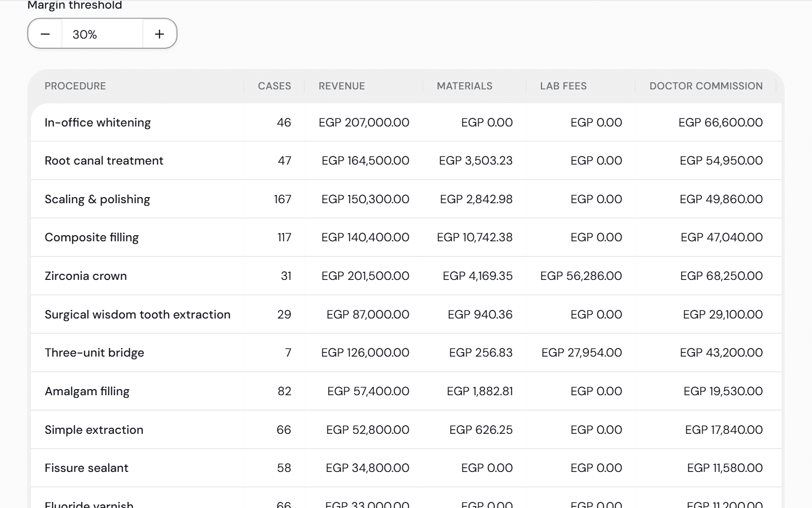
Task: Sort by the Lab Fees column header
Action: tap(563, 86)
